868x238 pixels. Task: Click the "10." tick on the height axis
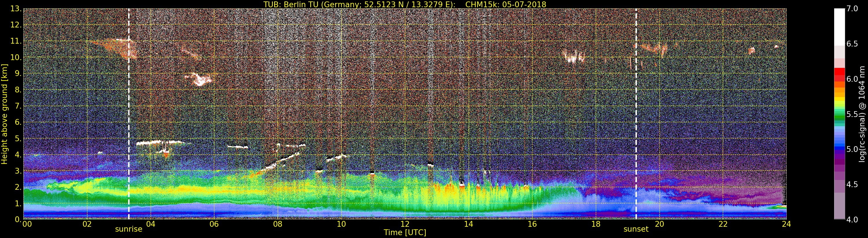(16, 57)
